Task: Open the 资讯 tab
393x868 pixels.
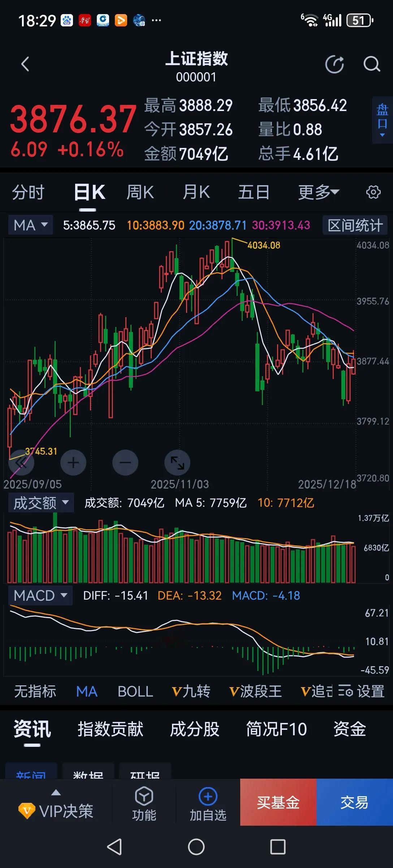Action: [32, 728]
